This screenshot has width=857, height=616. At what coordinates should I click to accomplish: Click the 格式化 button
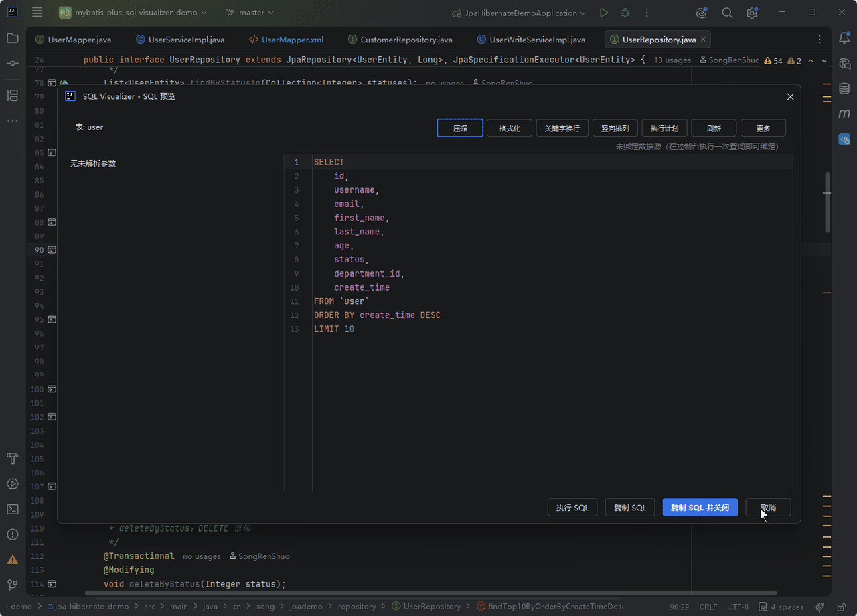510,128
